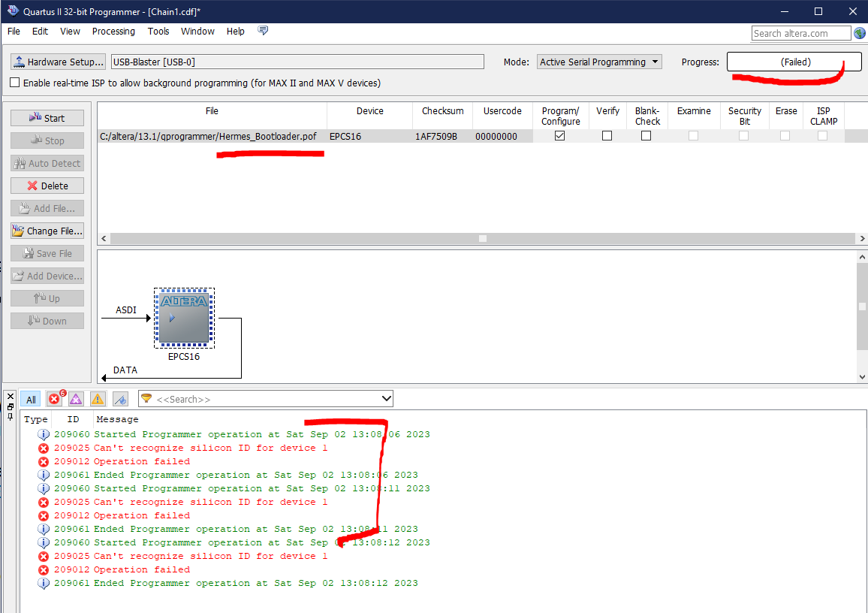Filter messages by errors icon
Screen dimensions: 868x613
pyautogui.click(x=55, y=399)
